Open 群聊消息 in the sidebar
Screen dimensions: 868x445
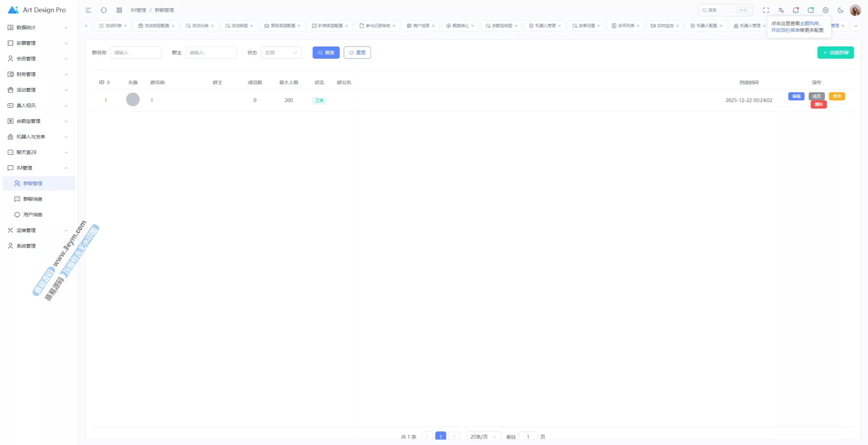[x=33, y=199]
